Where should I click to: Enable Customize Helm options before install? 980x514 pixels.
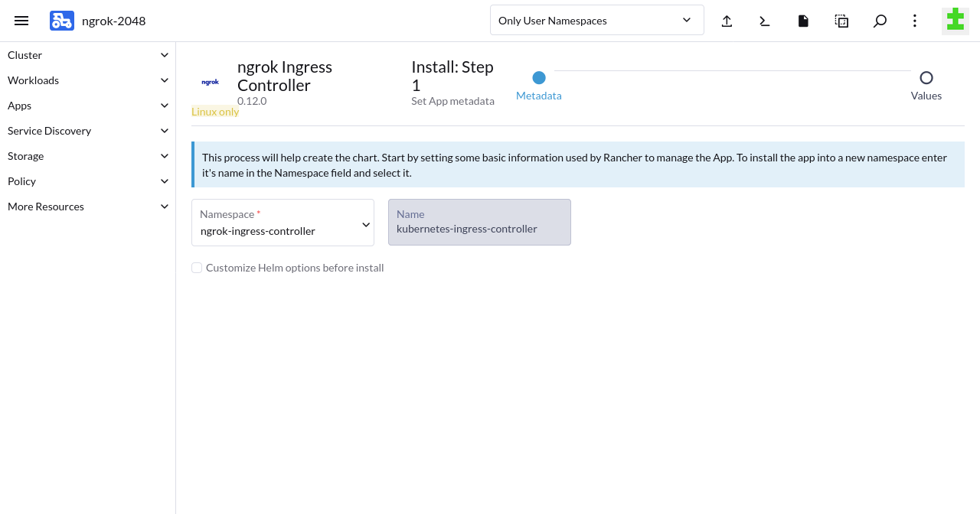point(197,268)
